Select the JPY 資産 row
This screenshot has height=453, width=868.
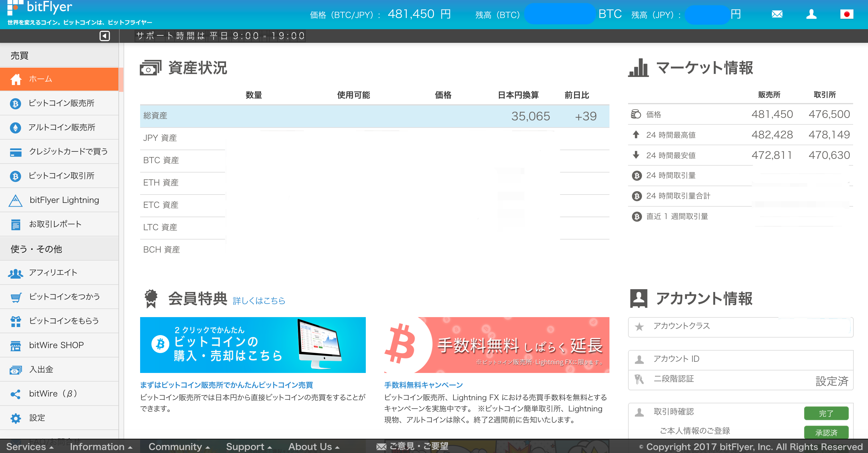pyautogui.click(x=374, y=138)
